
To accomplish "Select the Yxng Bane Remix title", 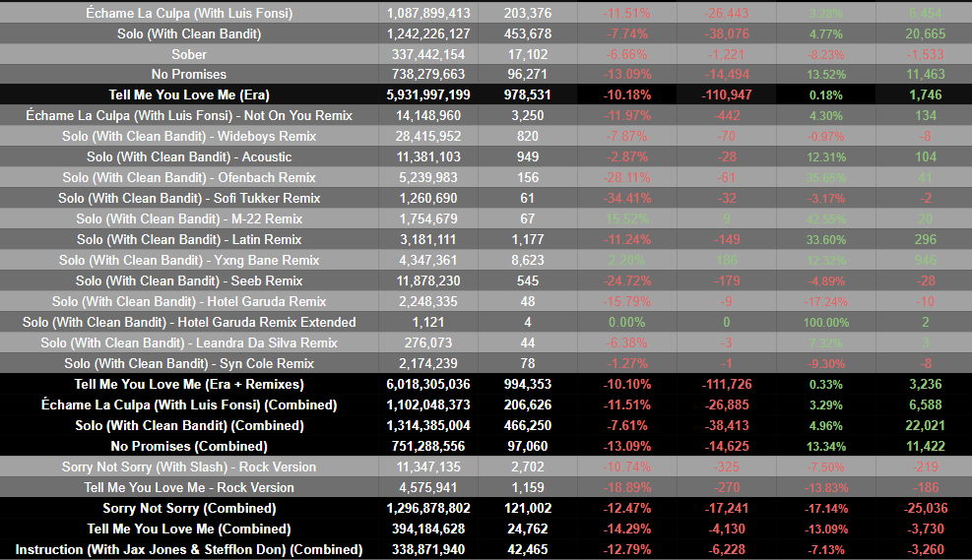I will point(189,260).
